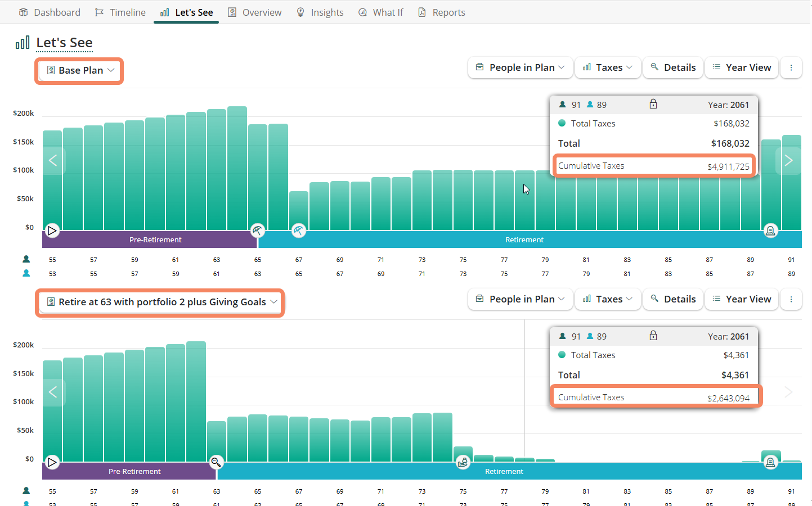Click the top chart Details button
This screenshot has width=812, height=506.
673,67
